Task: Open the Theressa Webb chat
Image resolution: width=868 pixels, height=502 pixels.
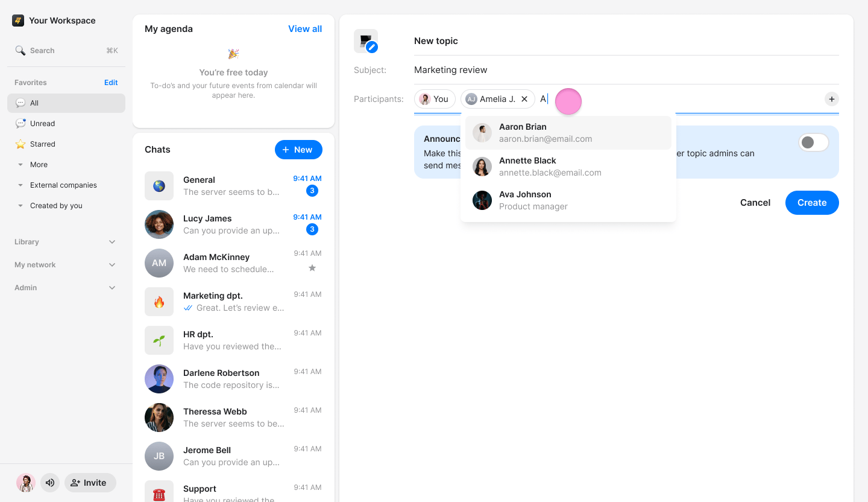Action: point(233,418)
